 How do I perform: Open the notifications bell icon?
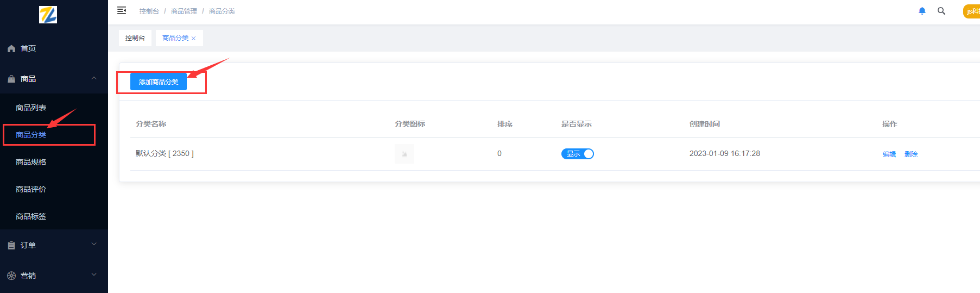click(922, 11)
